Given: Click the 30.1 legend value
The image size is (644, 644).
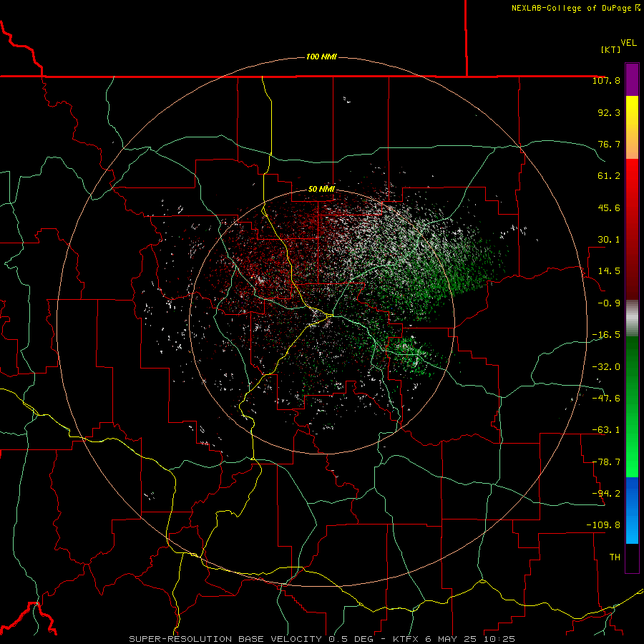Looking at the screenshot, I should click(x=609, y=240).
